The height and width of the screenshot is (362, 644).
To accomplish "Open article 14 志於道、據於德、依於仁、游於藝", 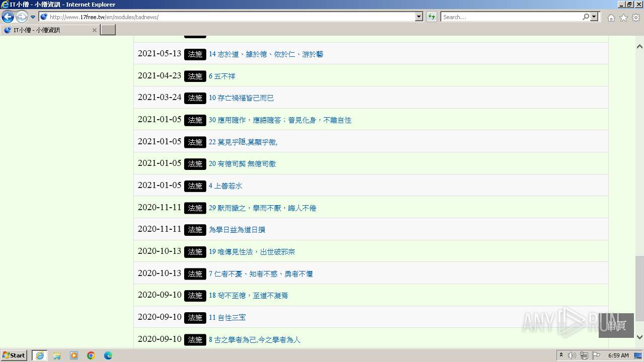I will click(x=266, y=54).
